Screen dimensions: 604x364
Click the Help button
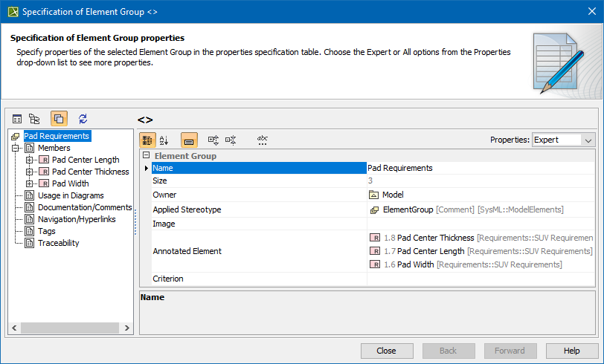coord(571,351)
